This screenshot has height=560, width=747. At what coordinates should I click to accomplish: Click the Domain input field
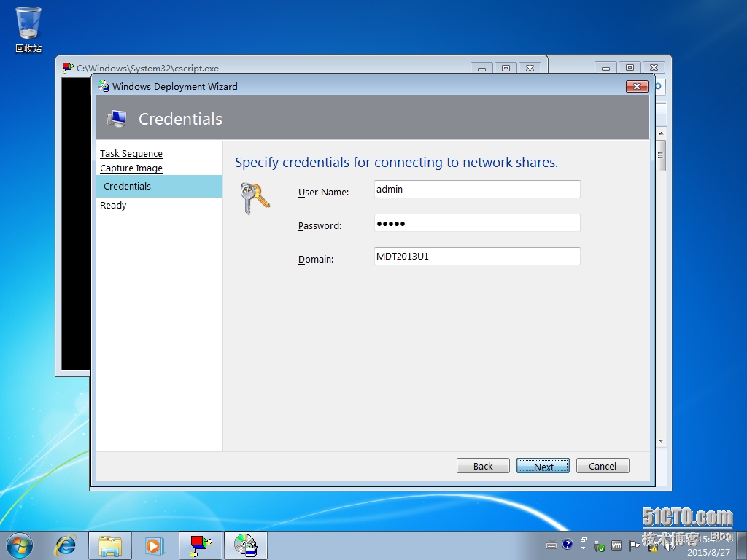tap(477, 256)
